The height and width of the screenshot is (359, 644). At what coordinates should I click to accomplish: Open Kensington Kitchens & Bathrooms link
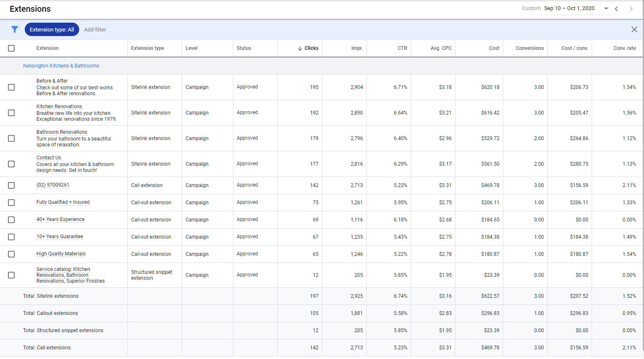point(61,66)
